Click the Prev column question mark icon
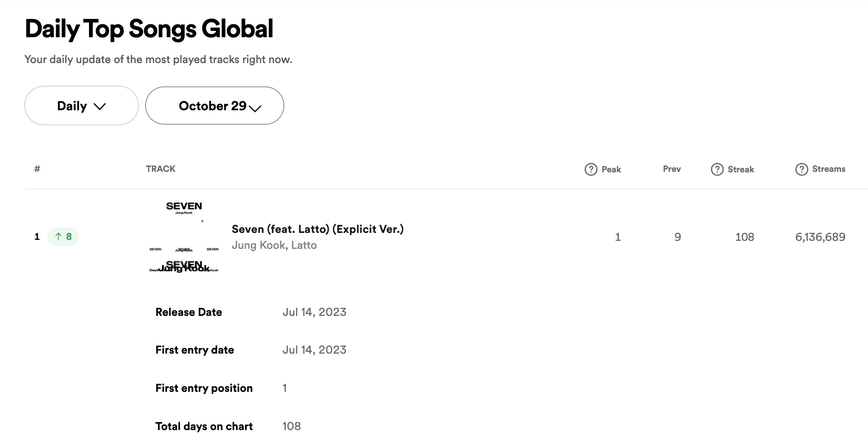This screenshot has height=442, width=868. tap(672, 169)
